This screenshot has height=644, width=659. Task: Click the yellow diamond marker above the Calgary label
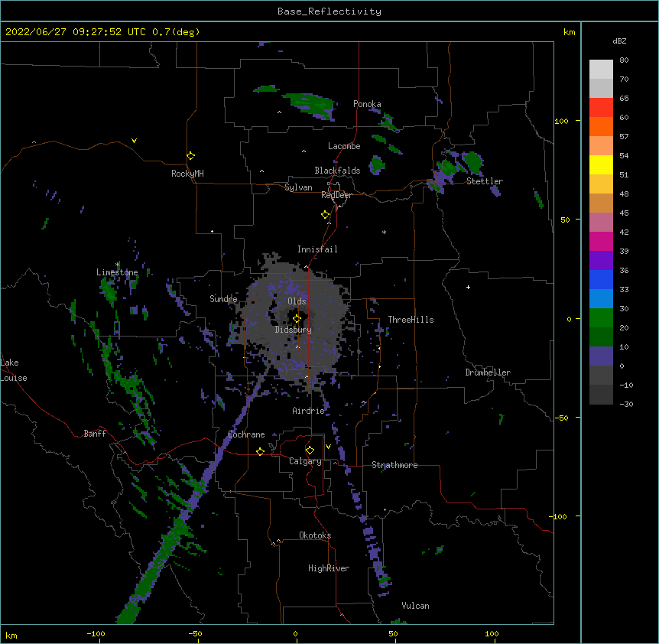click(310, 450)
